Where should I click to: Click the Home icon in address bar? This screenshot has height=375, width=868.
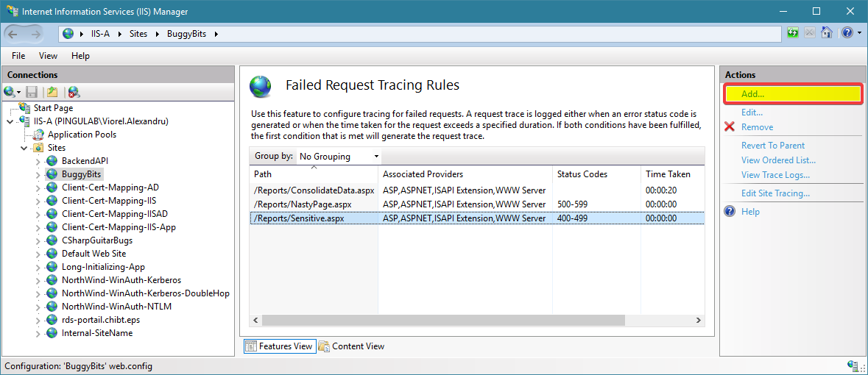click(826, 33)
